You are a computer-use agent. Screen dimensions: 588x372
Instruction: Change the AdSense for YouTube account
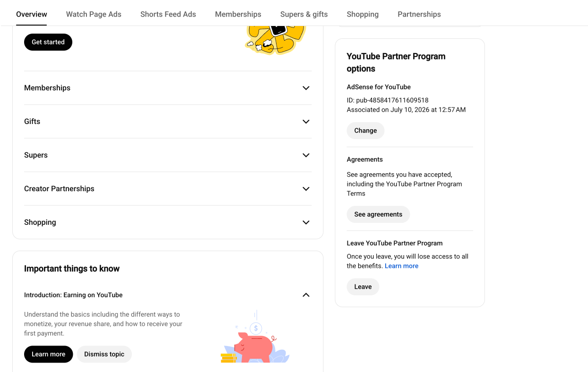pyautogui.click(x=365, y=131)
